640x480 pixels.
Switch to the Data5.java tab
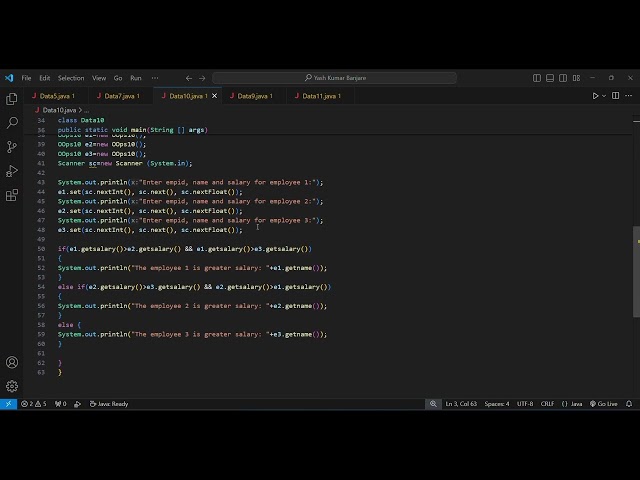pos(56,96)
